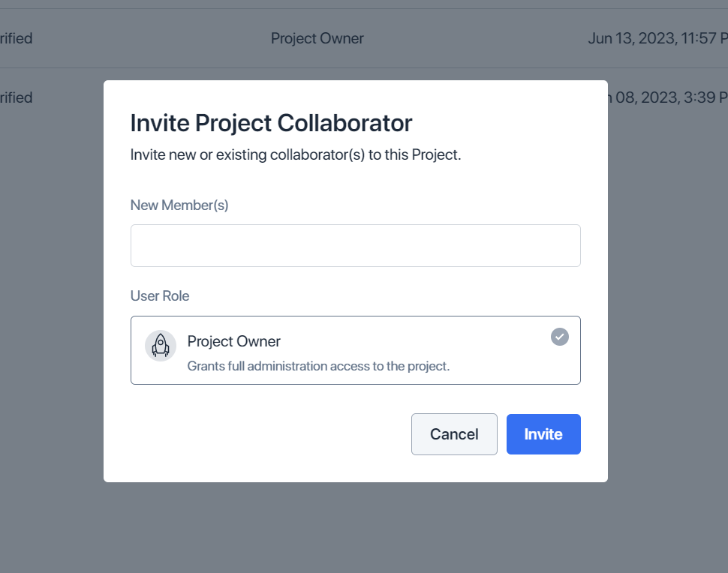Click the New Member(s) field label
Screen dimensions: 728x573
179,205
